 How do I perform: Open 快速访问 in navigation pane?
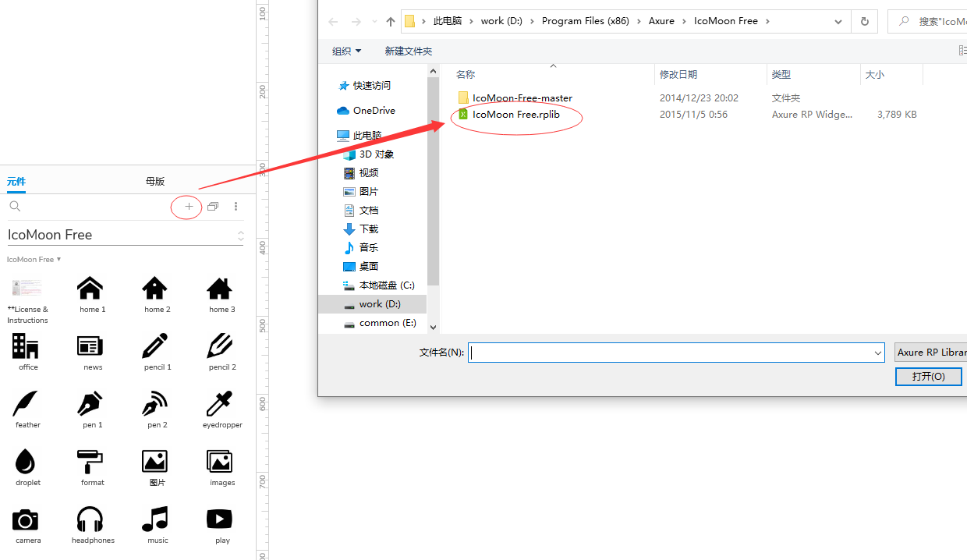click(x=372, y=86)
